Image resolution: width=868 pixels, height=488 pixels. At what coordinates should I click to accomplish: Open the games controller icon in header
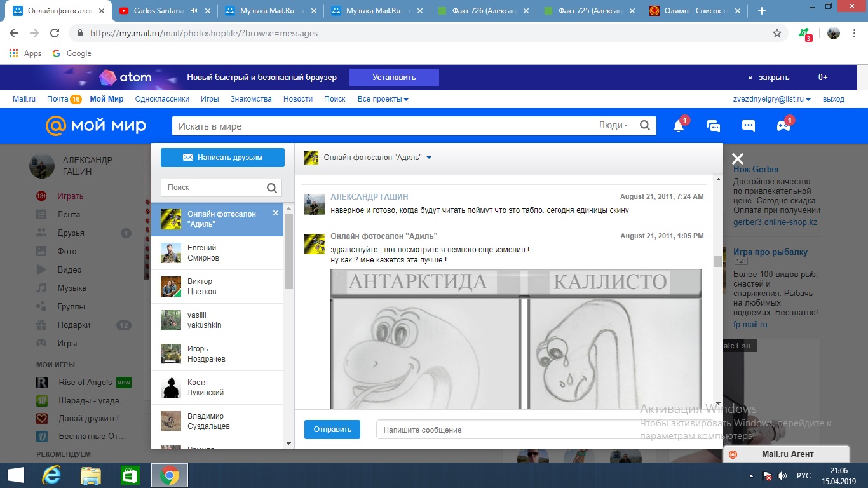[783, 126]
